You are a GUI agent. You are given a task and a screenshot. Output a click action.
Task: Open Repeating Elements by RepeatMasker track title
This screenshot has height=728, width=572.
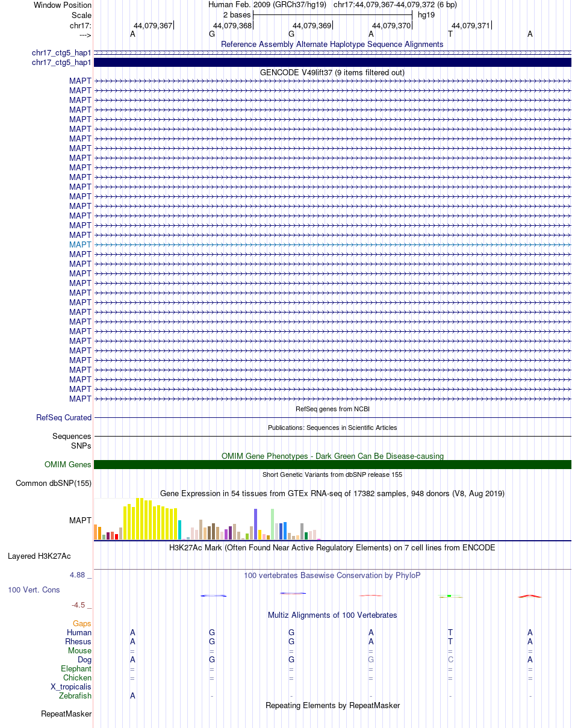pyautogui.click(x=332, y=705)
